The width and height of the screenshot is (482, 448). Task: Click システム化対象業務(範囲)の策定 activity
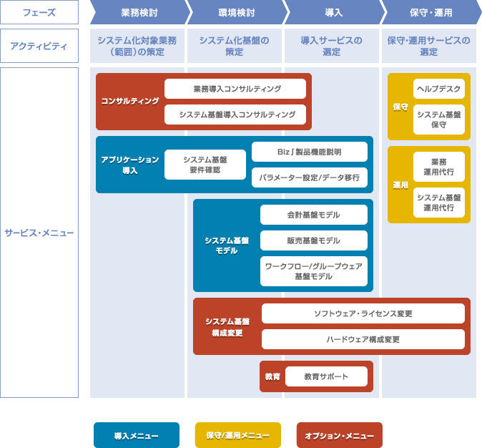point(137,46)
